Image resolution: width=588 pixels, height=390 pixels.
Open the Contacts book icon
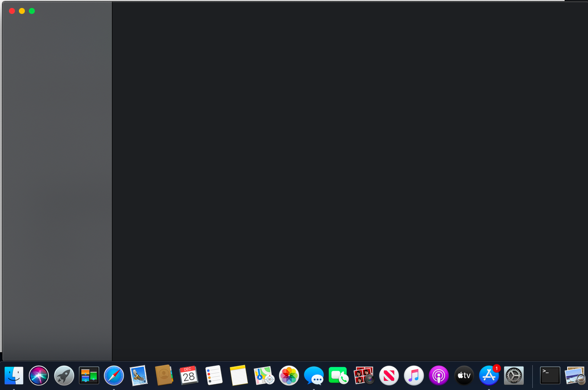[164, 376]
